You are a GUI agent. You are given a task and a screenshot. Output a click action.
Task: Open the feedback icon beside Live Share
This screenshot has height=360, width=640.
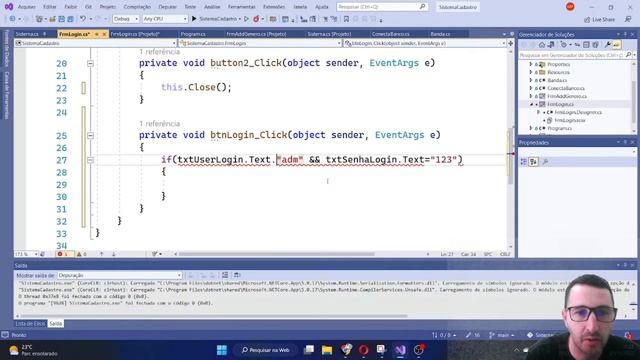pyautogui.click(x=628, y=19)
